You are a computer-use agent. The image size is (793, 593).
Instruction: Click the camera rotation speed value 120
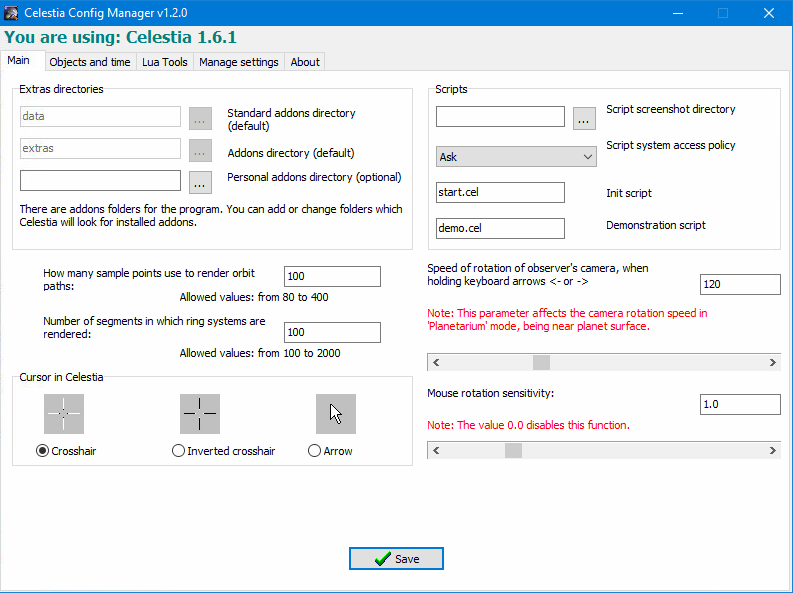click(740, 284)
